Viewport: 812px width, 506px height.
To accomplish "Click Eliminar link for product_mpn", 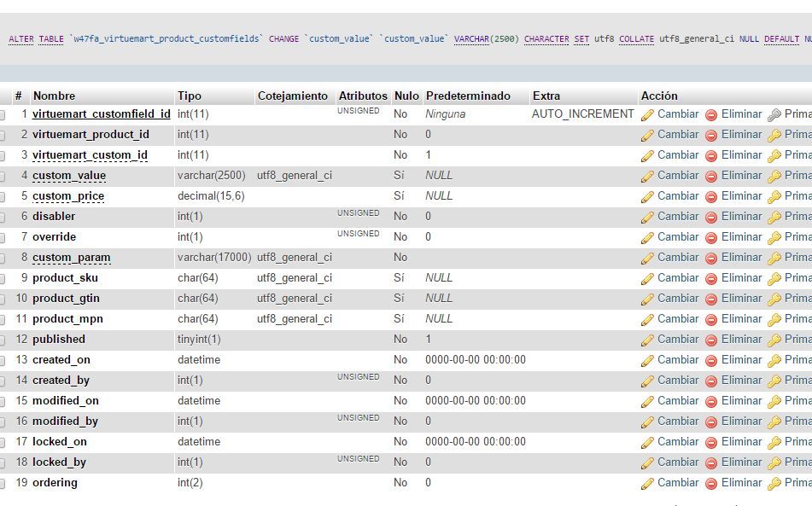I will (x=742, y=319).
